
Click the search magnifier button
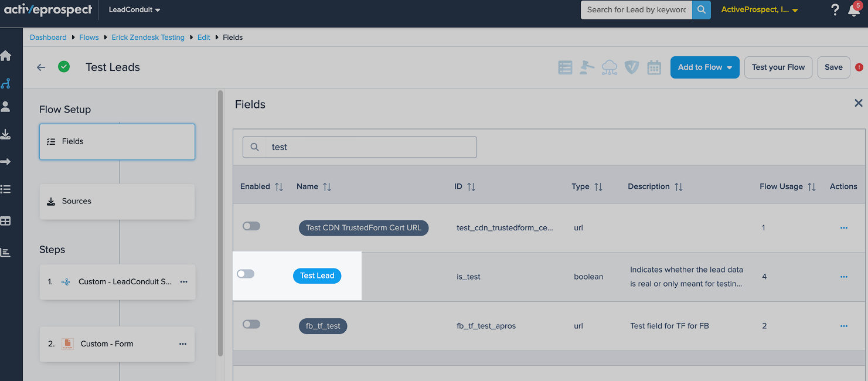click(x=701, y=9)
